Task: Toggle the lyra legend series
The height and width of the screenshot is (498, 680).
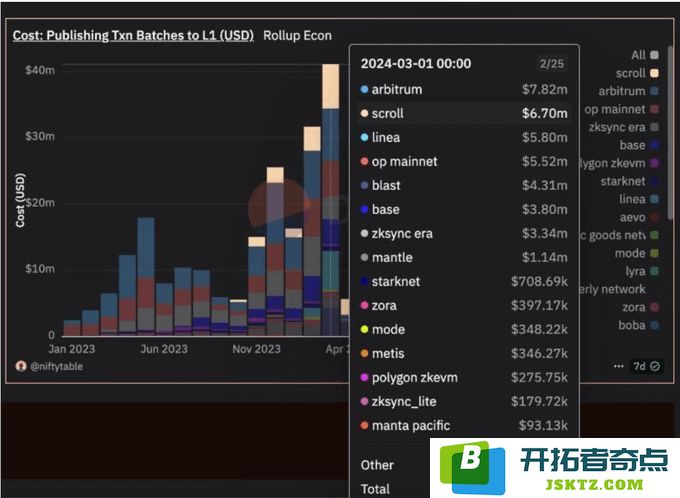Action: coord(642,271)
